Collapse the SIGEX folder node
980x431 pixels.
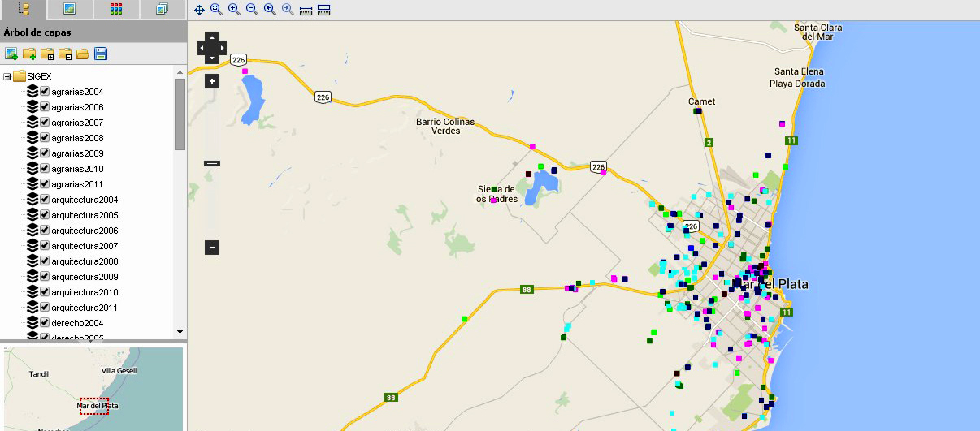[x=7, y=76]
